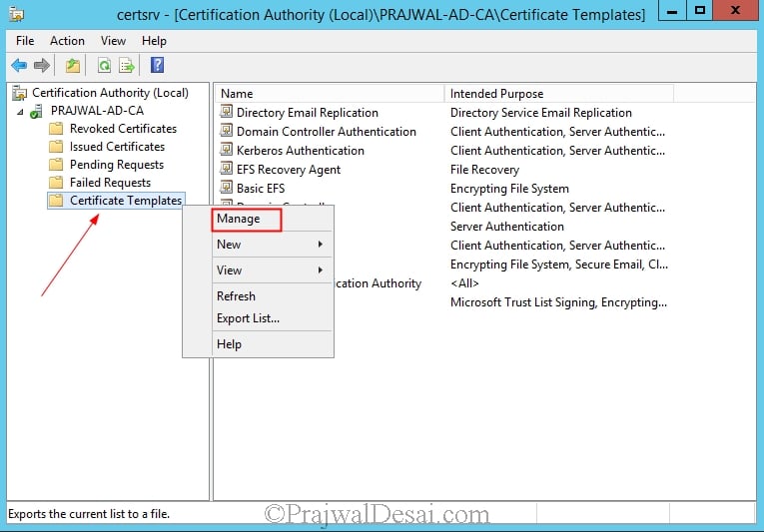Click the Encrypting File System, Secure Email cell
Screen dimensions: 764x532
[559, 265]
